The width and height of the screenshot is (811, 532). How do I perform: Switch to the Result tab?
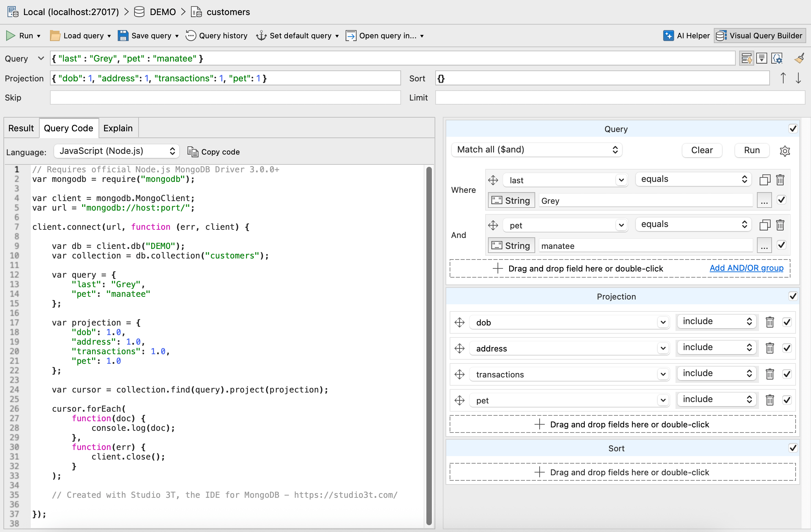pyautogui.click(x=21, y=128)
